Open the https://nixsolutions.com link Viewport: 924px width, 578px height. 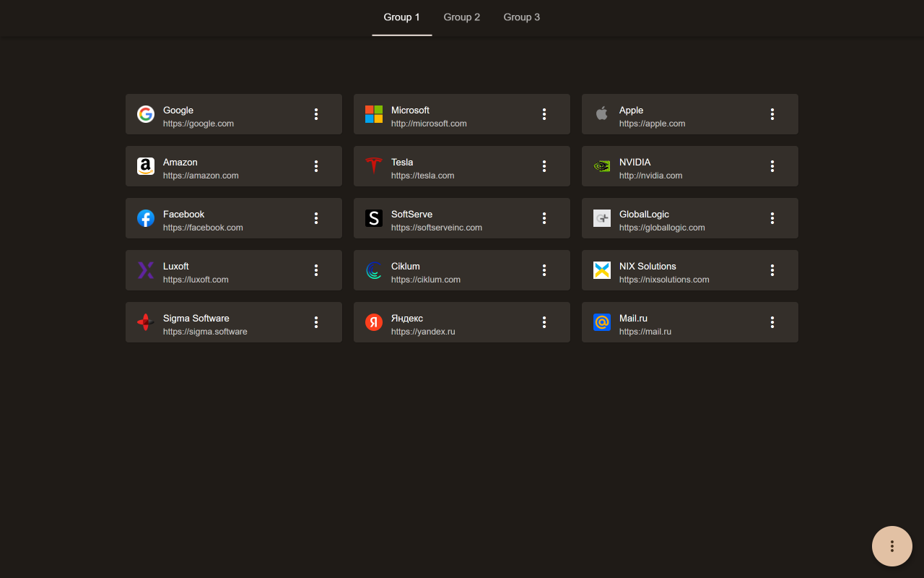tap(664, 280)
